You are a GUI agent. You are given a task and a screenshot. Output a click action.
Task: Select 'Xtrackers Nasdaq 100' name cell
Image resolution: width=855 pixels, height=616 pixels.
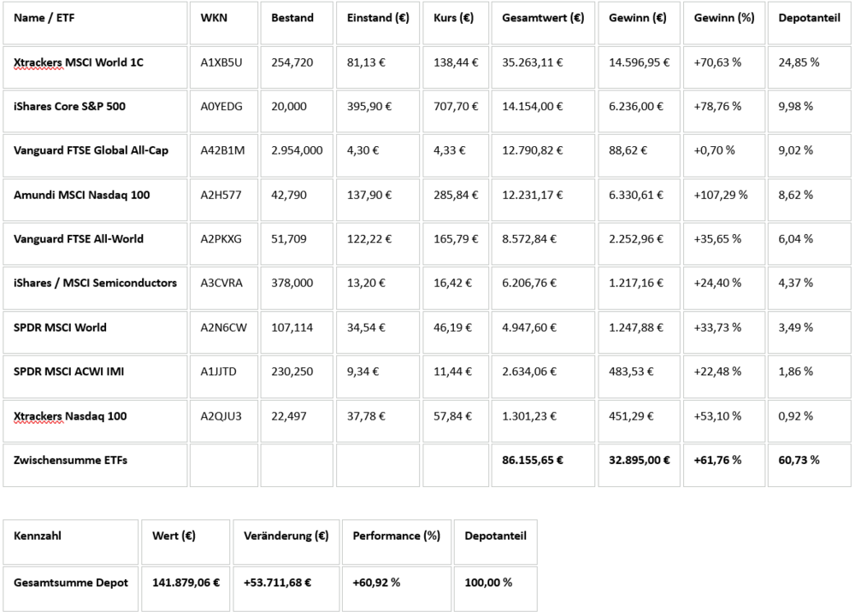tap(95, 421)
